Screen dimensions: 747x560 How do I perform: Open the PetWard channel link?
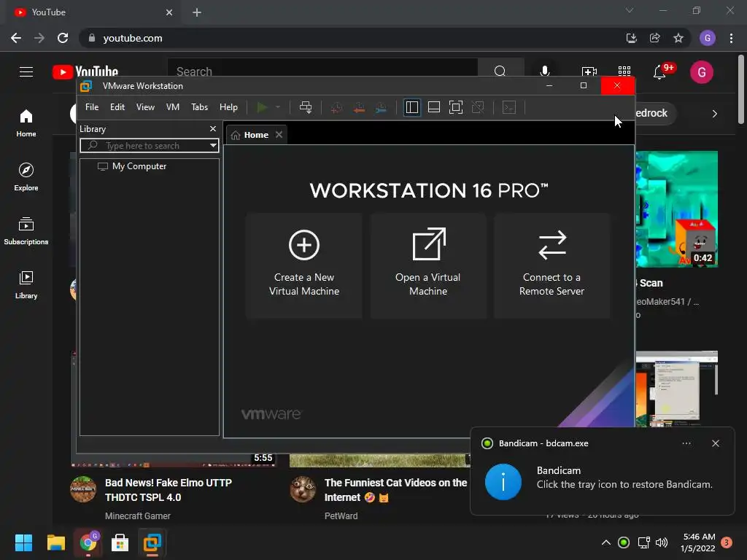click(341, 516)
